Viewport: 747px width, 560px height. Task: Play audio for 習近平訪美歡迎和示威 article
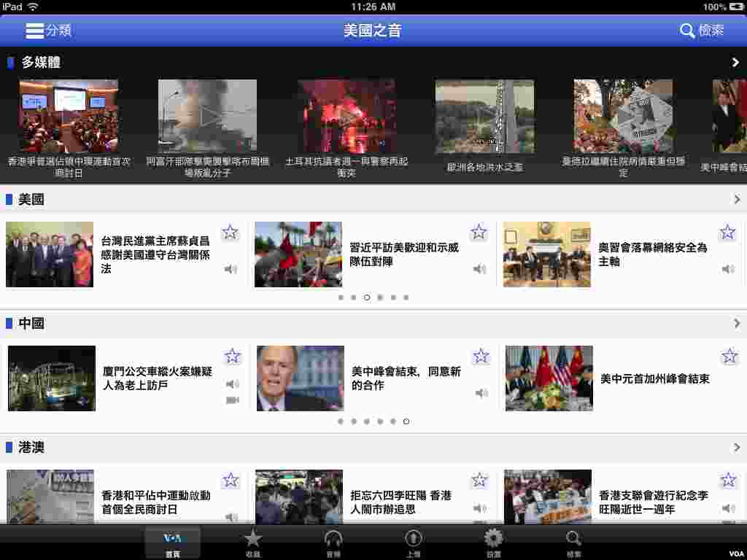coord(480,269)
